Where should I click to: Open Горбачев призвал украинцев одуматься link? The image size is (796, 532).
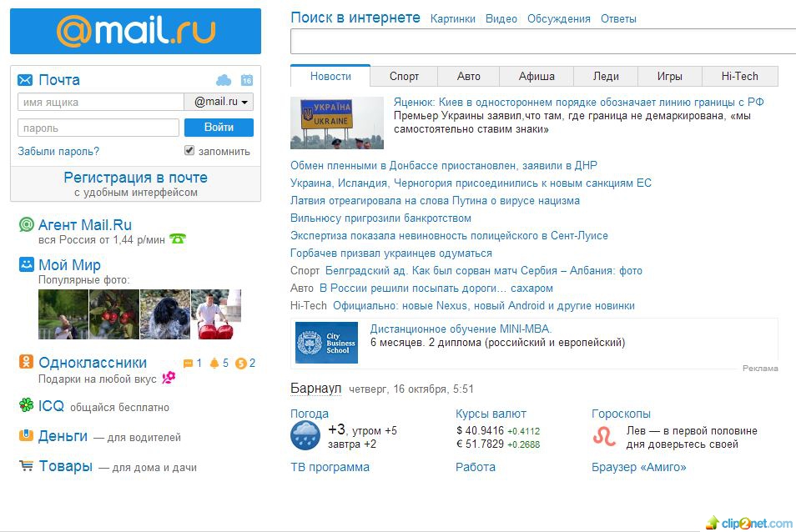pyautogui.click(x=390, y=253)
